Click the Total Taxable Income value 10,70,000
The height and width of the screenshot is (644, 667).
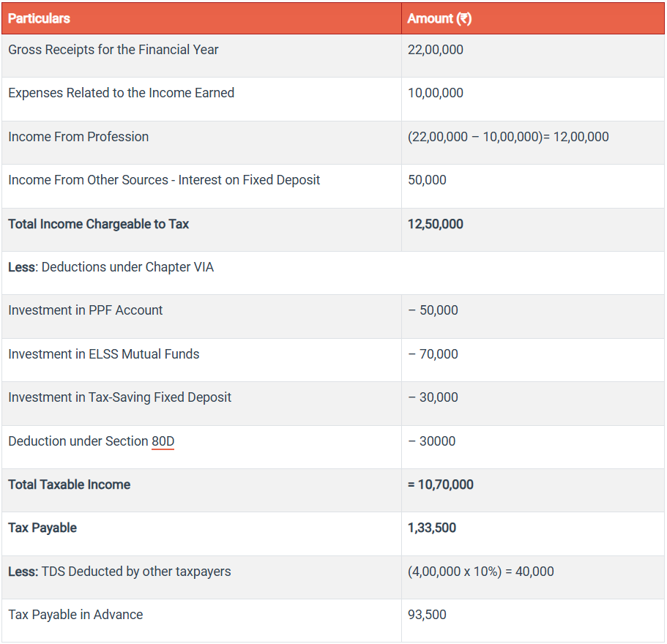click(x=440, y=484)
